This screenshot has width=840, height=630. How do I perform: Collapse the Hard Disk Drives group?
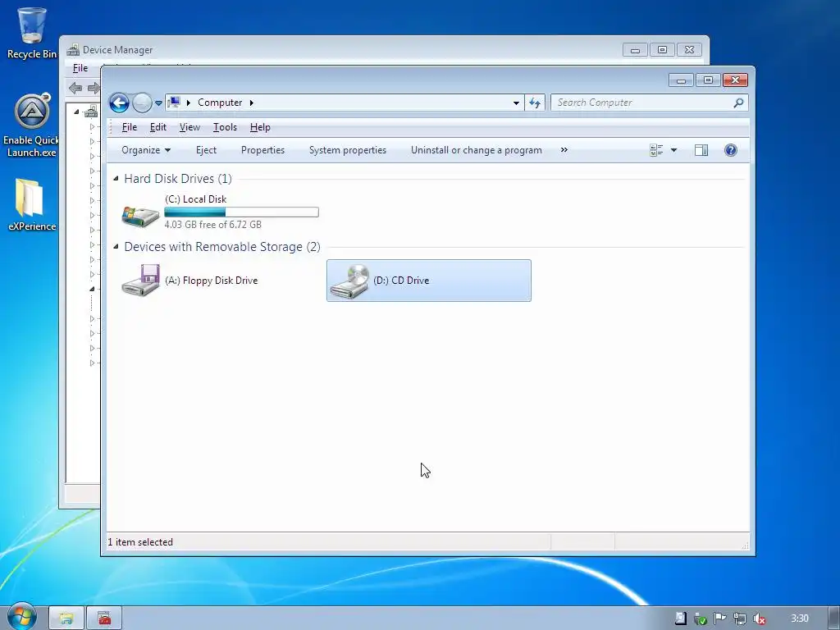click(116, 178)
